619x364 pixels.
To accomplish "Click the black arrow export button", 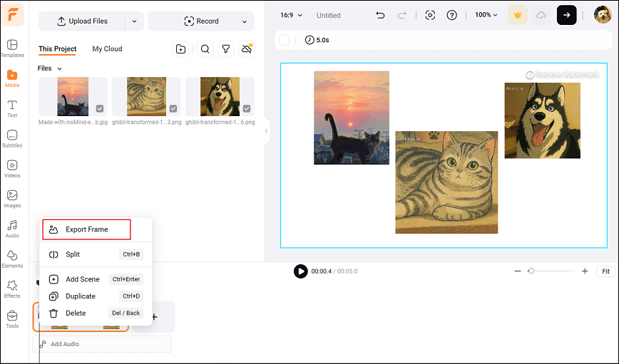I will (x=566, y=15).
